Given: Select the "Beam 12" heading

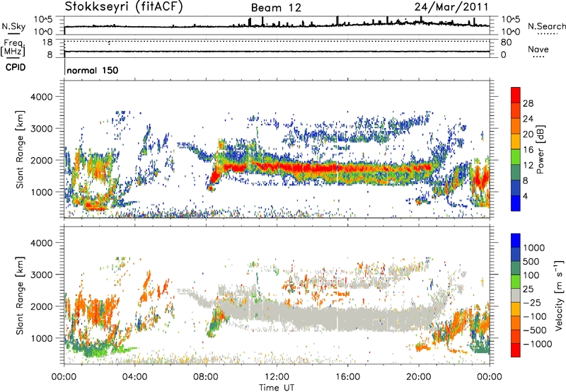Looking at the screenshot, I should [276, 8].
